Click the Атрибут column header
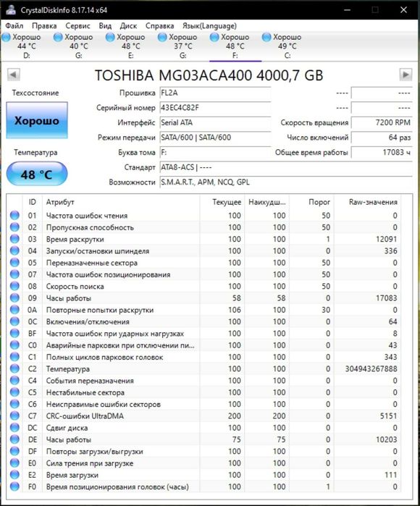 point(121,202)
